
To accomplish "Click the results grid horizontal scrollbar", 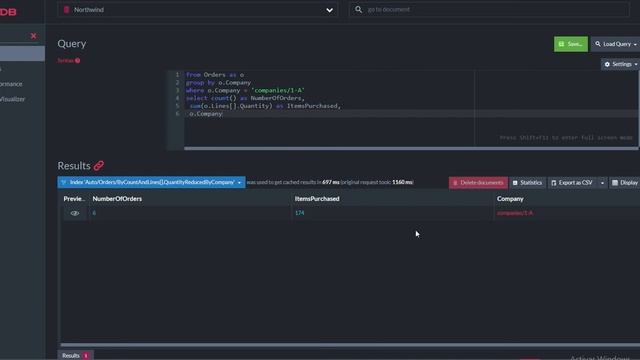I will [x=350, y=345].
